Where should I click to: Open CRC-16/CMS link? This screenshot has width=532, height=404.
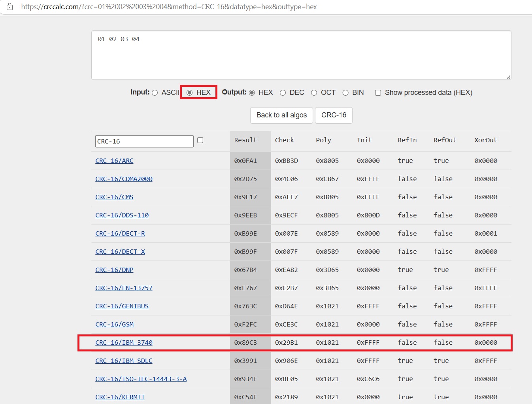(114, 197)
